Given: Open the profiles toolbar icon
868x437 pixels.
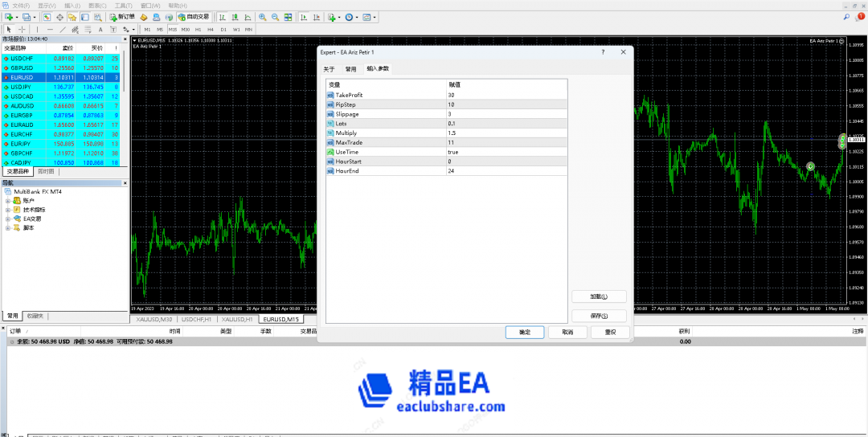Looking at the screenshot, I should tap(26, 17).
